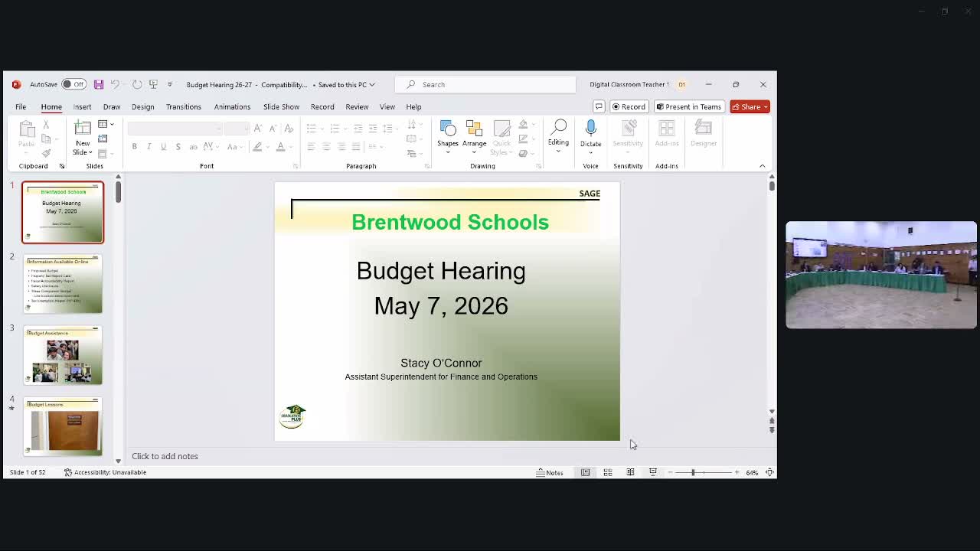The width and height of the screenshot is (980, 551).
Task: Click into the Search box
Action: click(x=485, y=84)
